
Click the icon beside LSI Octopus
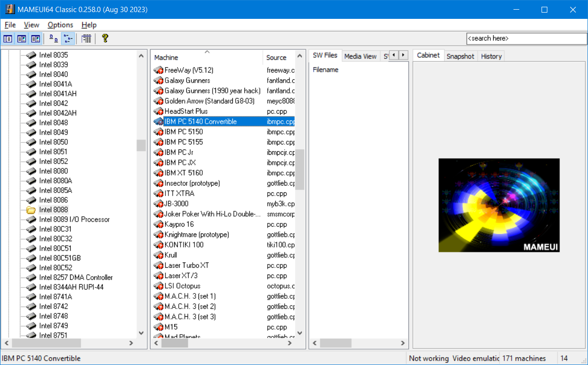(x=158, y=286)
